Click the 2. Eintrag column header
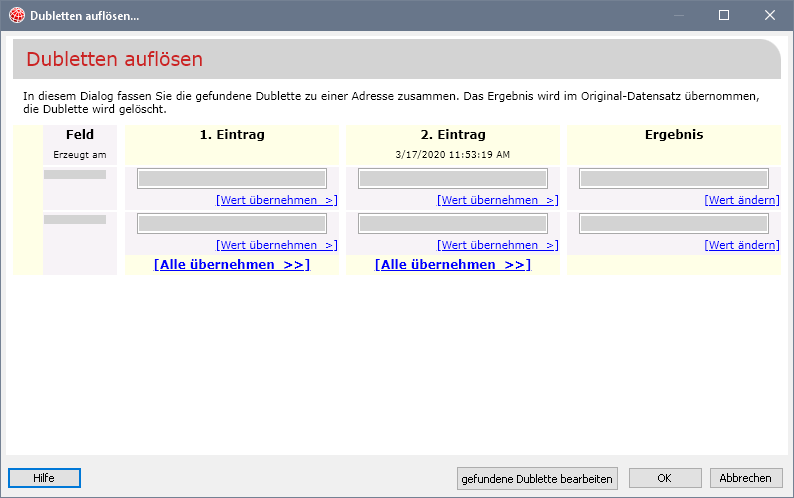 [x=453, y=135]
